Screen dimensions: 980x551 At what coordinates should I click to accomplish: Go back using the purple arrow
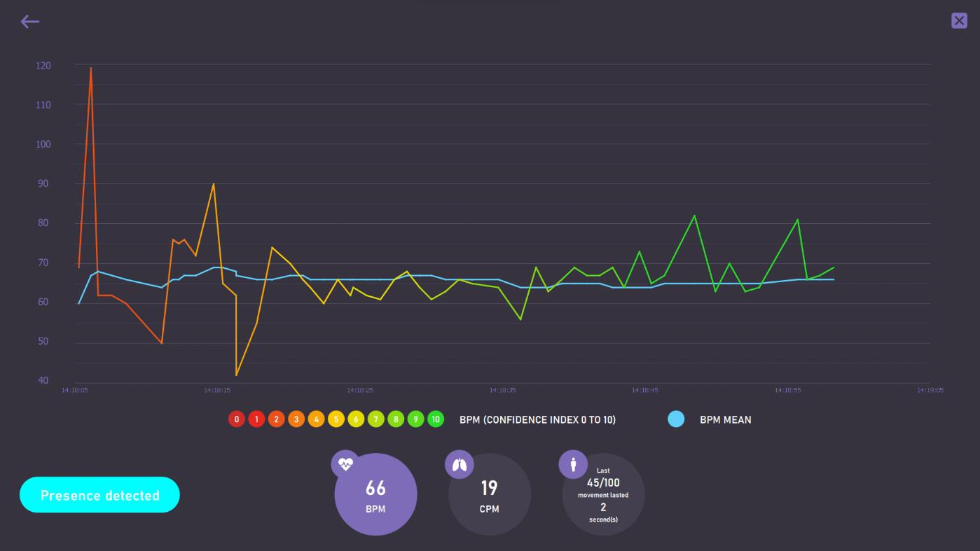[29, 22]
